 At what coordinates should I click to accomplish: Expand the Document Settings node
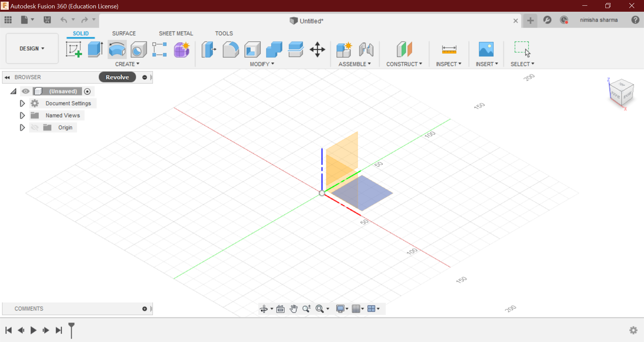tap(22, 103)
